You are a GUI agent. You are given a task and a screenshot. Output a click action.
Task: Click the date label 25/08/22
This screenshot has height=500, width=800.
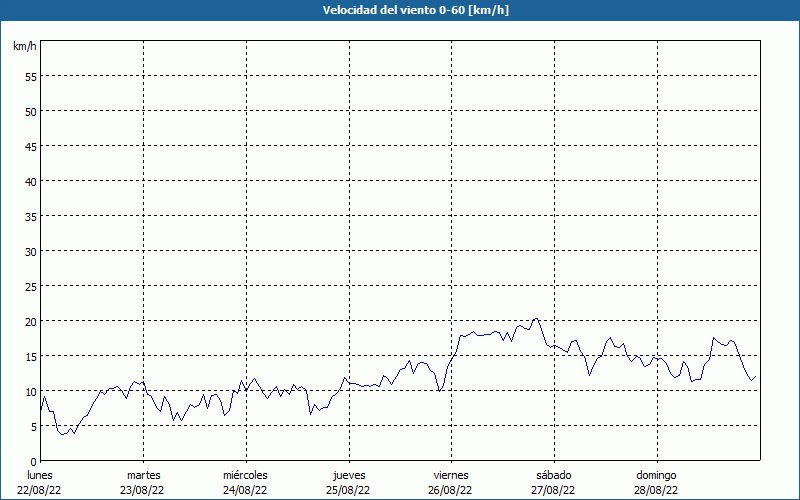click(348, 490)
